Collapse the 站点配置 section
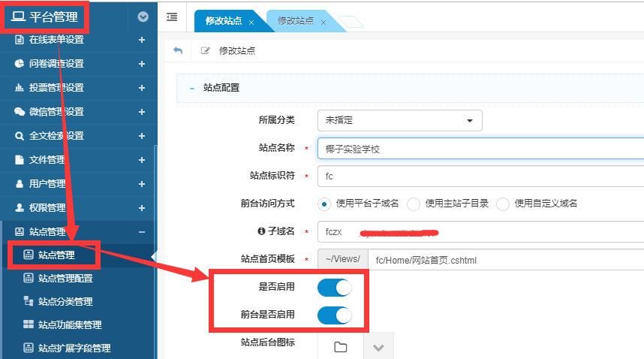 click(x=192, y=88)
